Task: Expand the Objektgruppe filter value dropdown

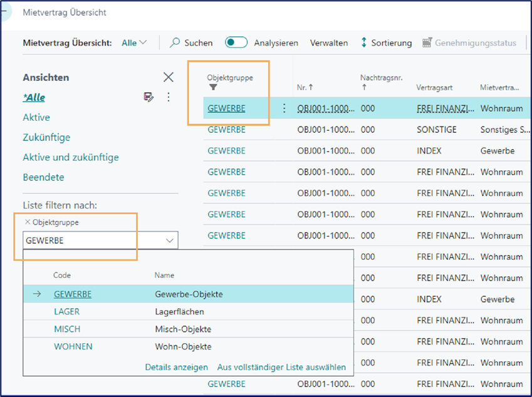Action: (169, 240)
